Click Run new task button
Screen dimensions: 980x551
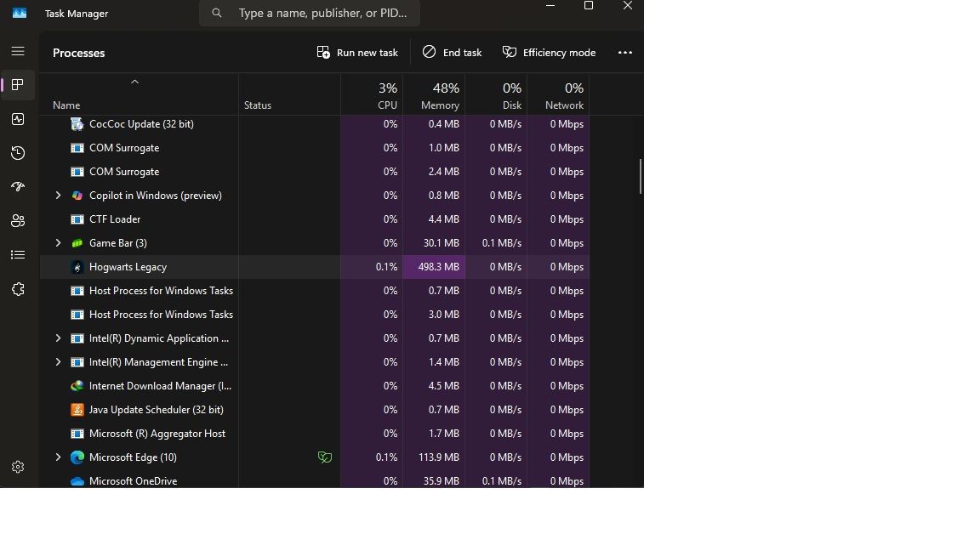357,53
